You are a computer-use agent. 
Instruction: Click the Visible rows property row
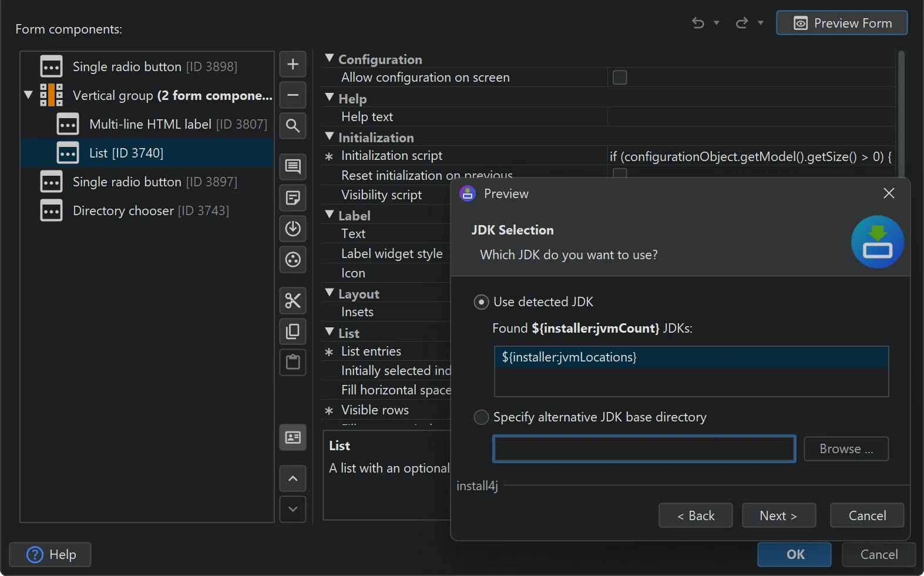386,410
